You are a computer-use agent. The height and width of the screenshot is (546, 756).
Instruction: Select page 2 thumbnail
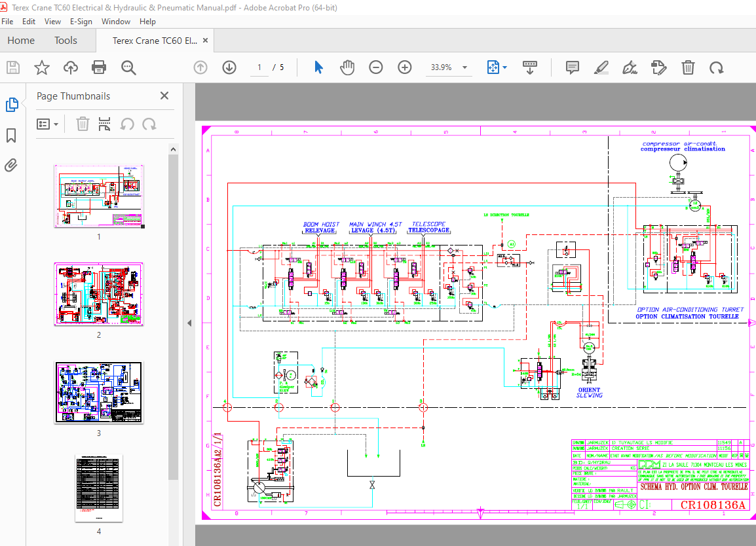pyautogui.click(x=99, y=295)
